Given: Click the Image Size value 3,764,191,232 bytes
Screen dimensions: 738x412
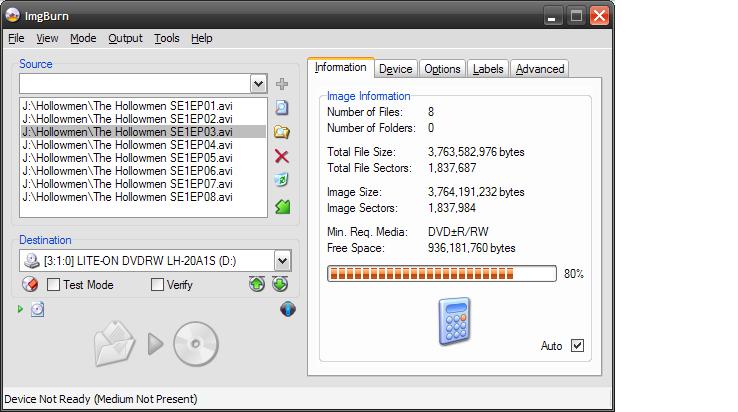Looking at the screenshot, I should [x=476, y=192].
